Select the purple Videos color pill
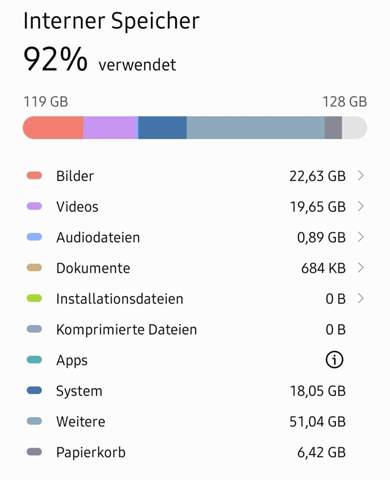Screen dimensions: 390x480 (x=34, y=206)
